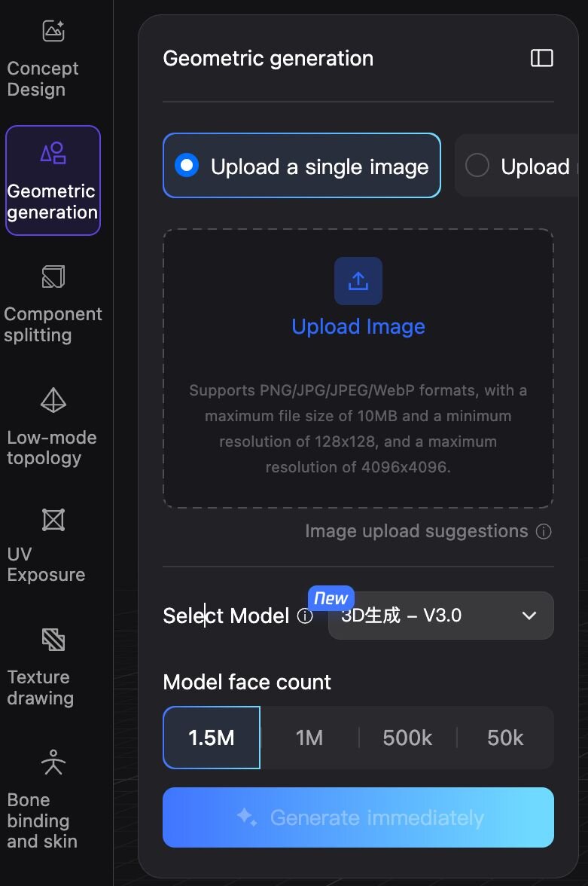Choose 500k model face count
The height and width of the screenshot is (886, 588).
(407, 738)
